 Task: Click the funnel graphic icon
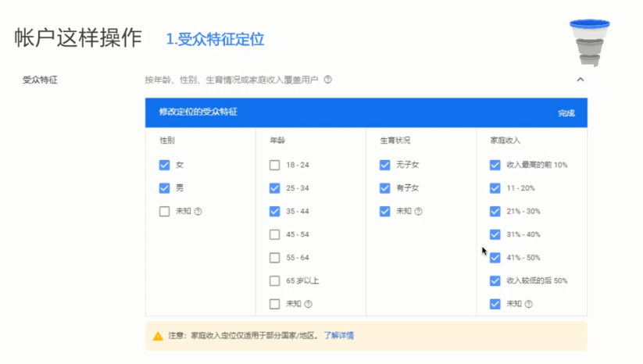[590, 42]
